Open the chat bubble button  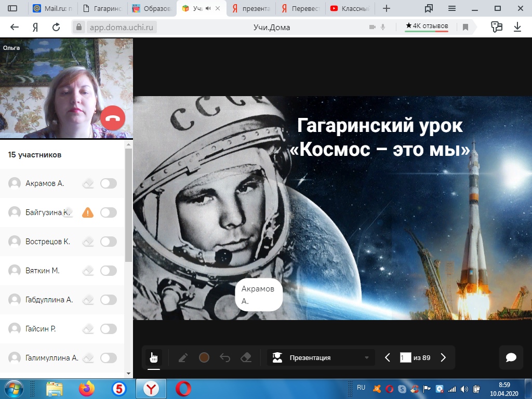(x=511, y=357)
